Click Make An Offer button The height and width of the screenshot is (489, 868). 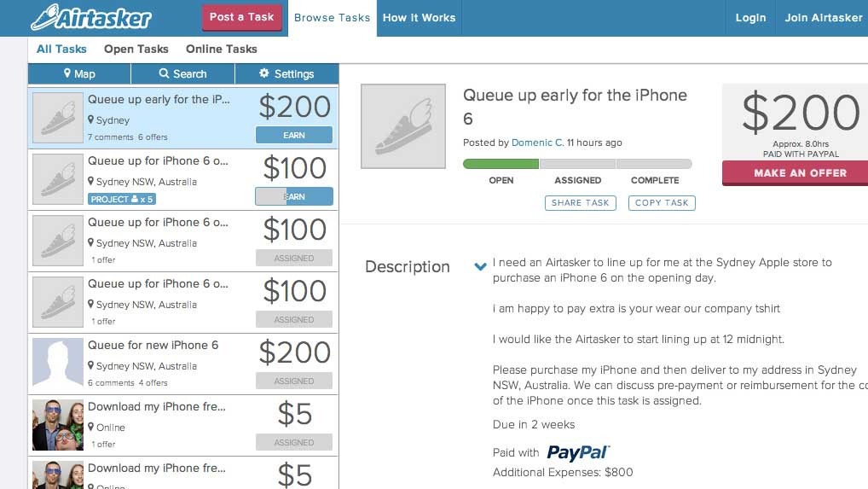point(799,172)
